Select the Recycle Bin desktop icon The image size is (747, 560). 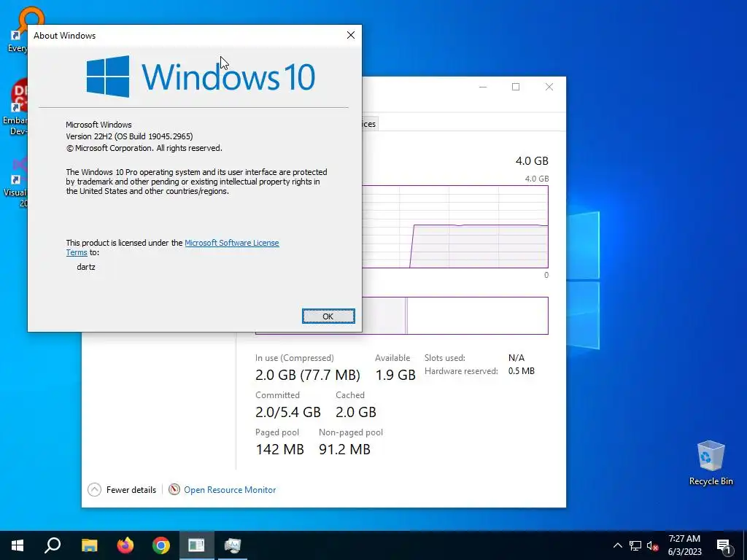coord(711,463)
